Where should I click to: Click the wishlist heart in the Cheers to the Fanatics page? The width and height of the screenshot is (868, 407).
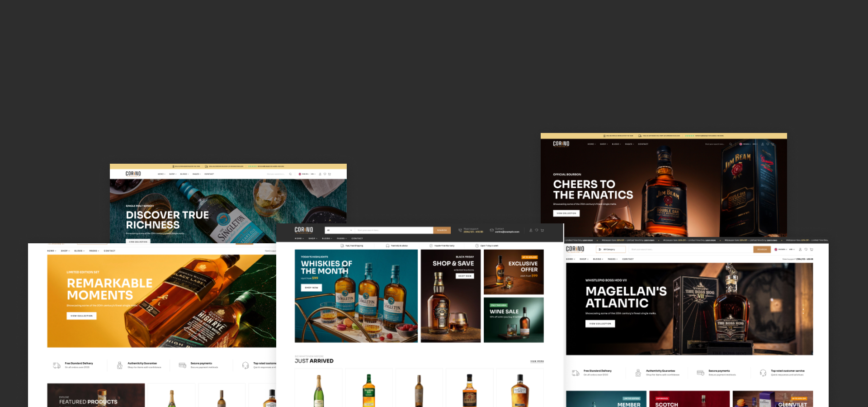pos(768,144)
